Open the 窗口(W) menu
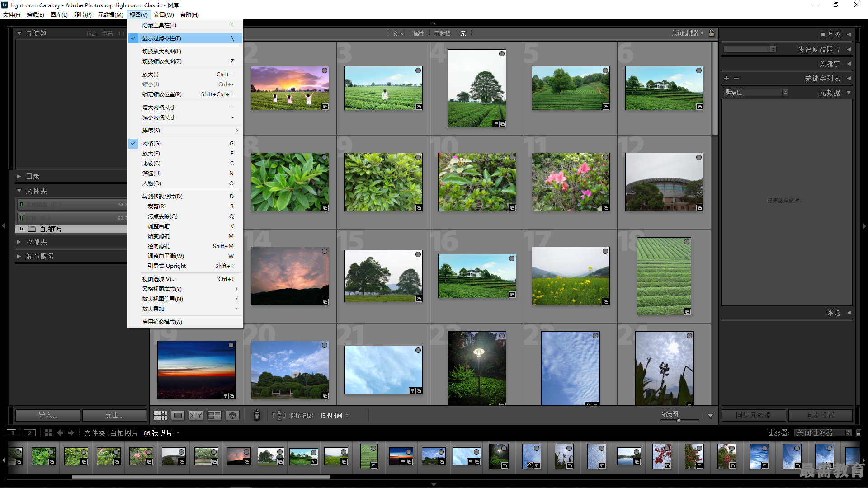Screen dimensions: 868x488 tap(164, 14)
